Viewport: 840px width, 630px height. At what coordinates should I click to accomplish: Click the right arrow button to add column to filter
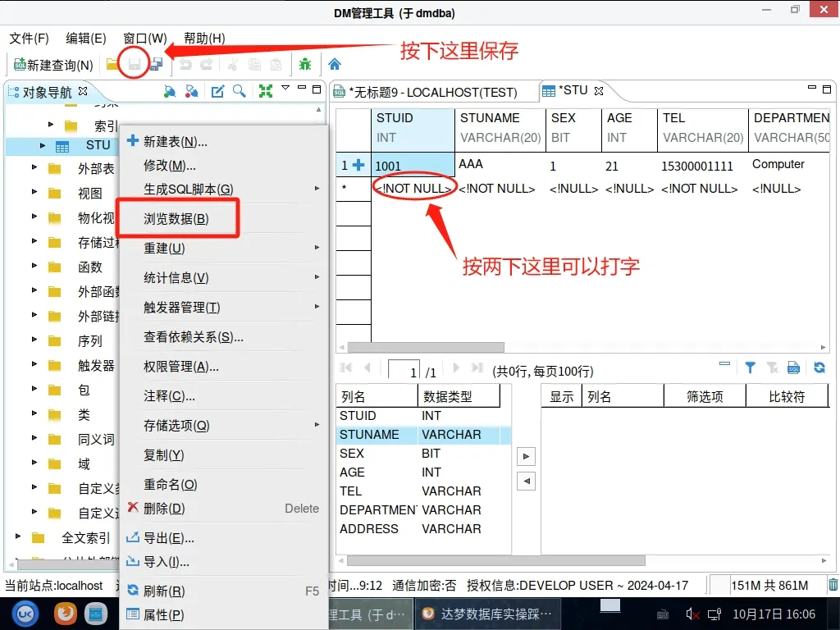(x=527, y=456)
